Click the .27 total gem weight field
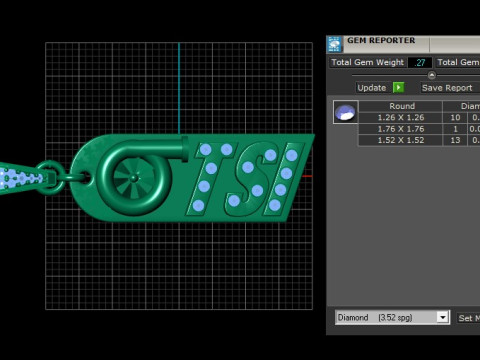 click(420, 62)
